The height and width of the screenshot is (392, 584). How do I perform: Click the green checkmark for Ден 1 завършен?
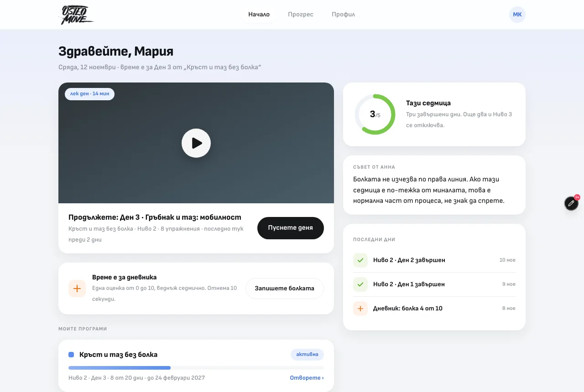[360, 284]
